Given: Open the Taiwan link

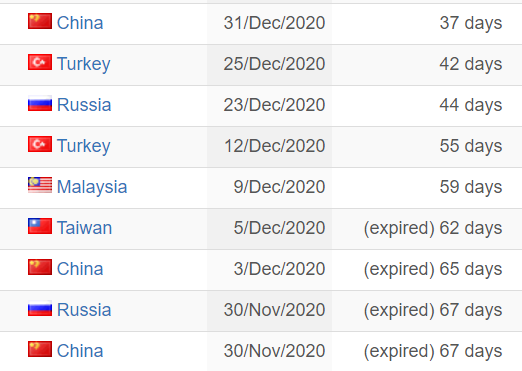Looking at the screenshot, I should 84,228.
